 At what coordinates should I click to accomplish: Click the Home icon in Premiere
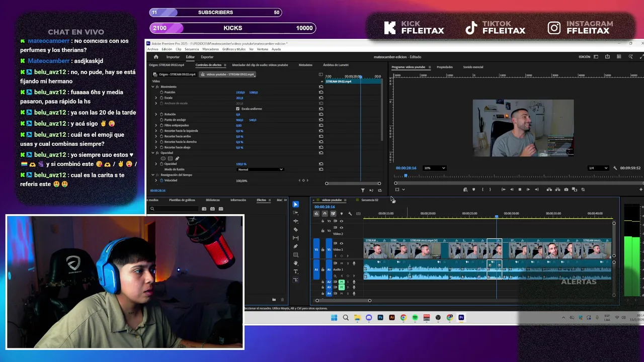156,57
